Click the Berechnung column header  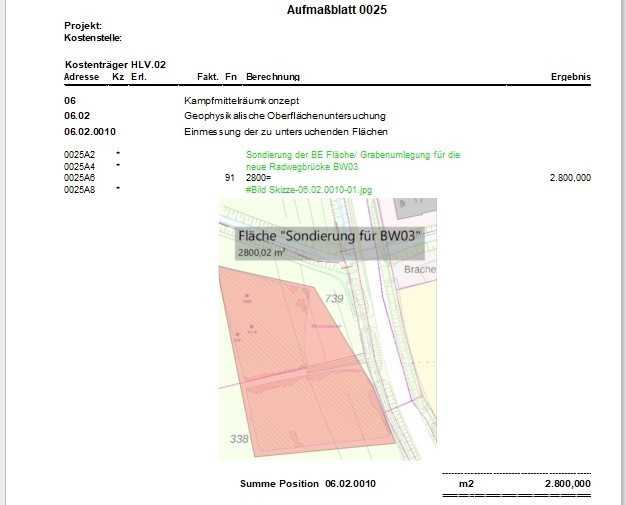coord(273,77)
